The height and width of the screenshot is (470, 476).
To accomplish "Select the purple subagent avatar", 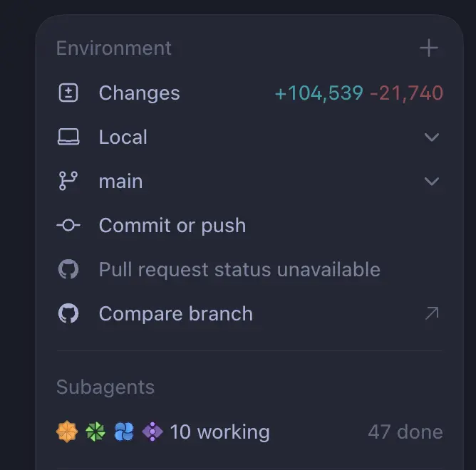I will 152,432.
